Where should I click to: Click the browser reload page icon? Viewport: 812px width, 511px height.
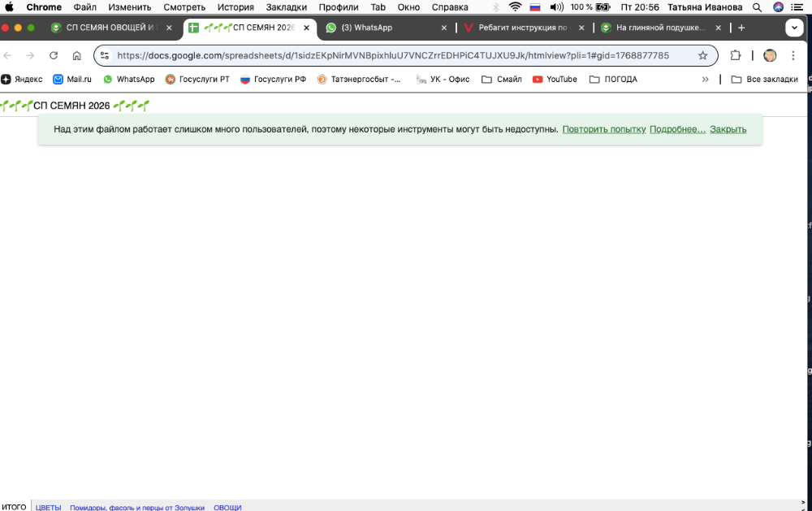pyautogui.click(x=54, y=56)
